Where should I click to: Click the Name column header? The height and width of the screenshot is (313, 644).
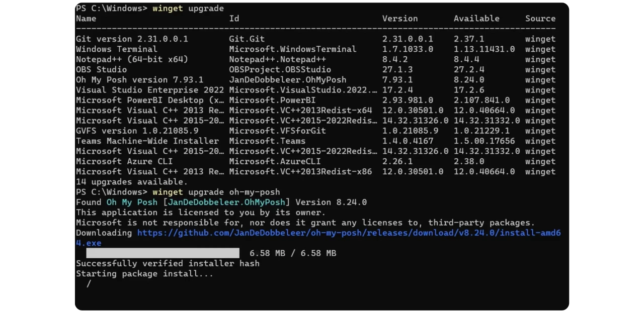(x=86, y=19)
